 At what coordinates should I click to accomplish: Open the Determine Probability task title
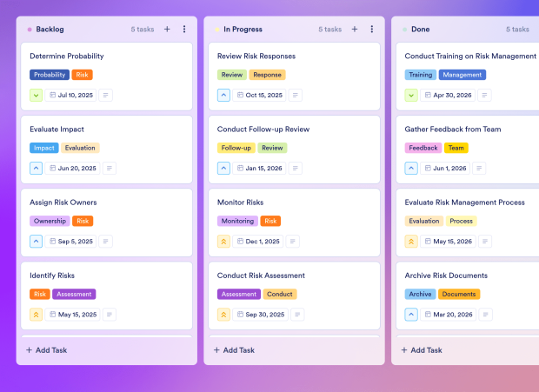tap(67, 56)
